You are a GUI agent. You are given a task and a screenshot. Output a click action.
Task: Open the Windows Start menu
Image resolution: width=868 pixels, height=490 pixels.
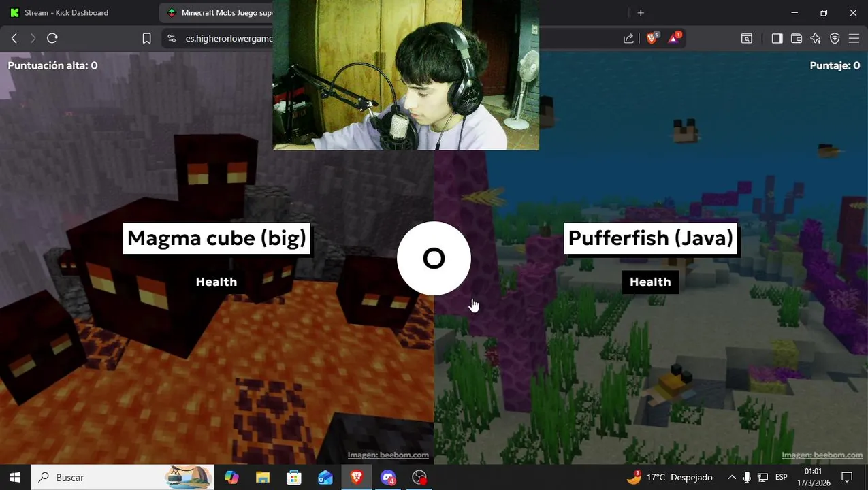[x=15, y=478]
